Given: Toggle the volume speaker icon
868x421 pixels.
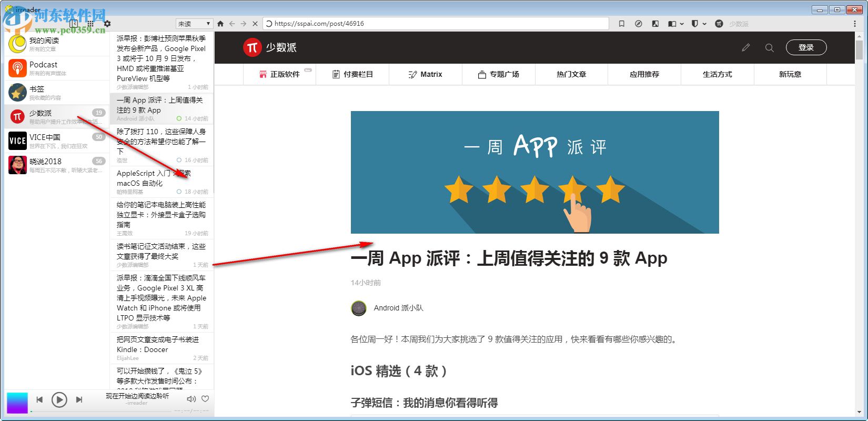Looking at the screenshot, I should click(x=191, y=399).
